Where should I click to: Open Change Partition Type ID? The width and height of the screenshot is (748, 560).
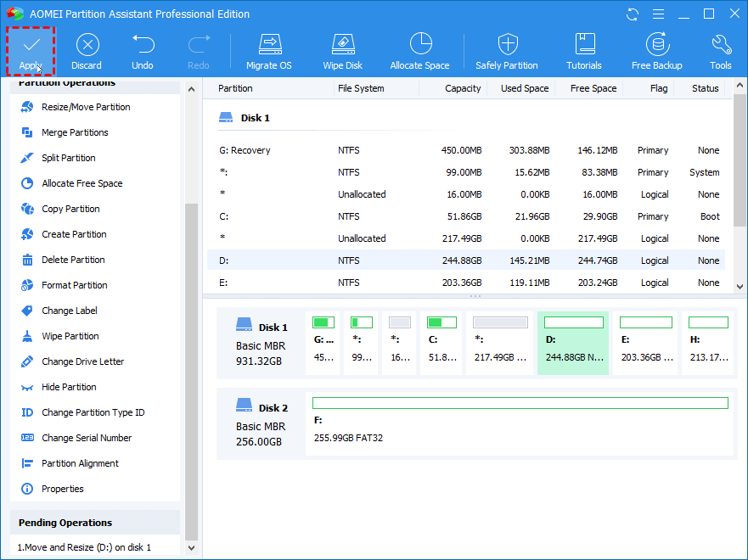tap(95, 412)
